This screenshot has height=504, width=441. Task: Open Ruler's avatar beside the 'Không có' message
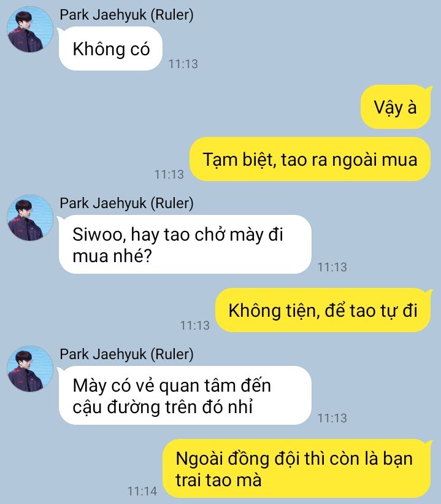click(30, 29)
